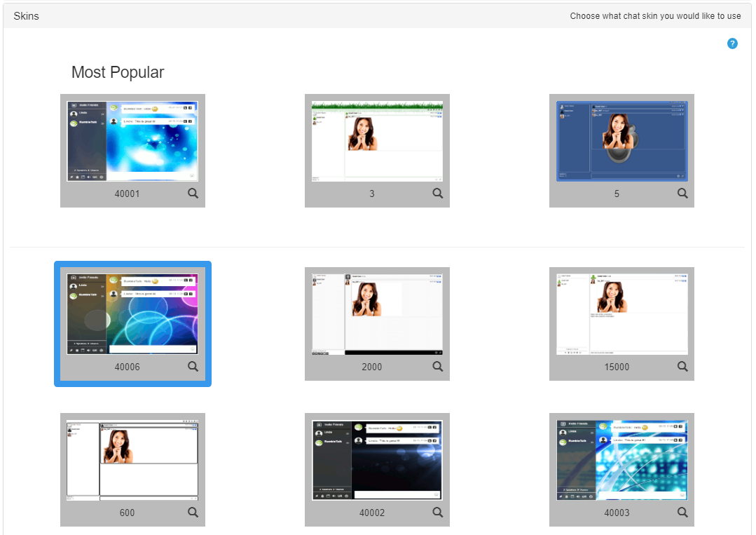
Task: Click the blue help question mark icon
Action: (732, 43)
